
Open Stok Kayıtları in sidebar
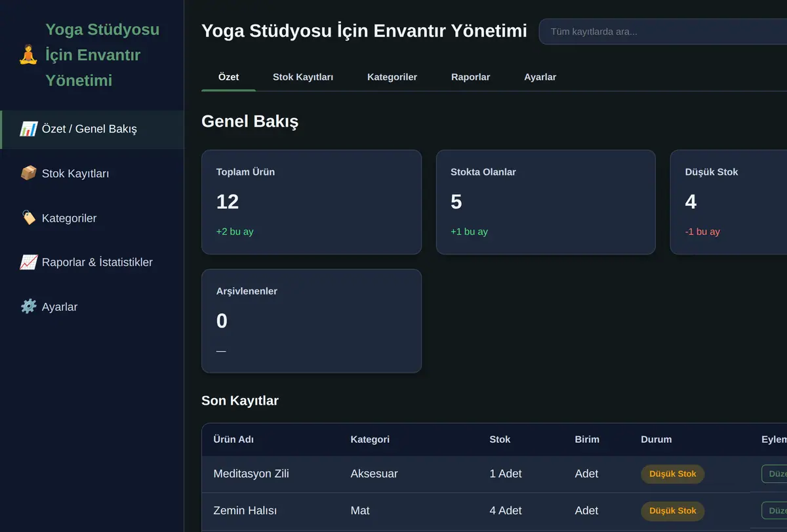coord(92,174)
